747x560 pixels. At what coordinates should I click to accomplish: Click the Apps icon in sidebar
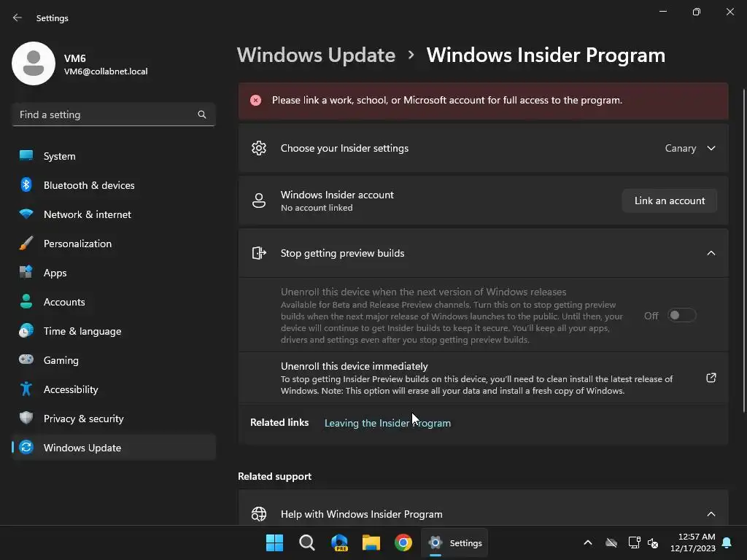(x=26, y=273)
